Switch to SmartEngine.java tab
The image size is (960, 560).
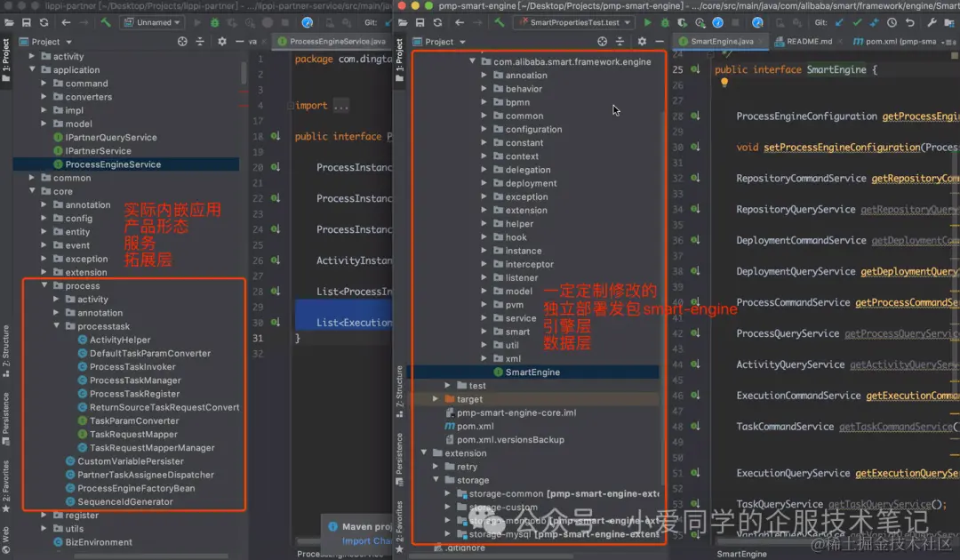(721, 42)
